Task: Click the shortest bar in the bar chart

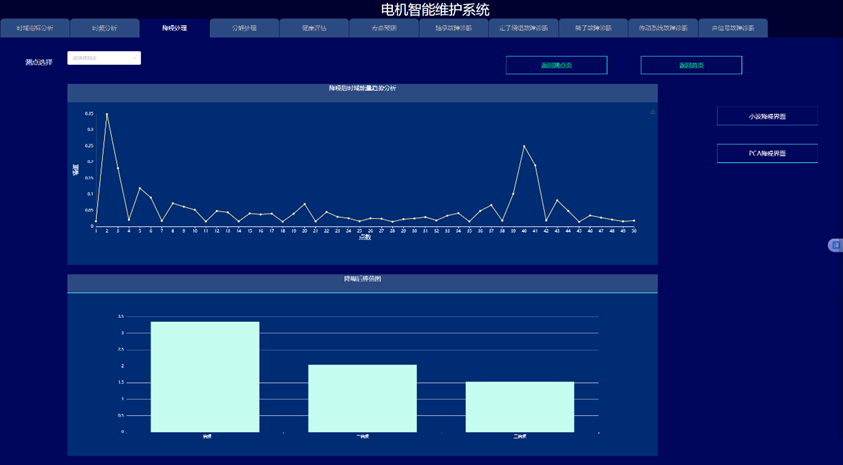Action: click(520, 406)
